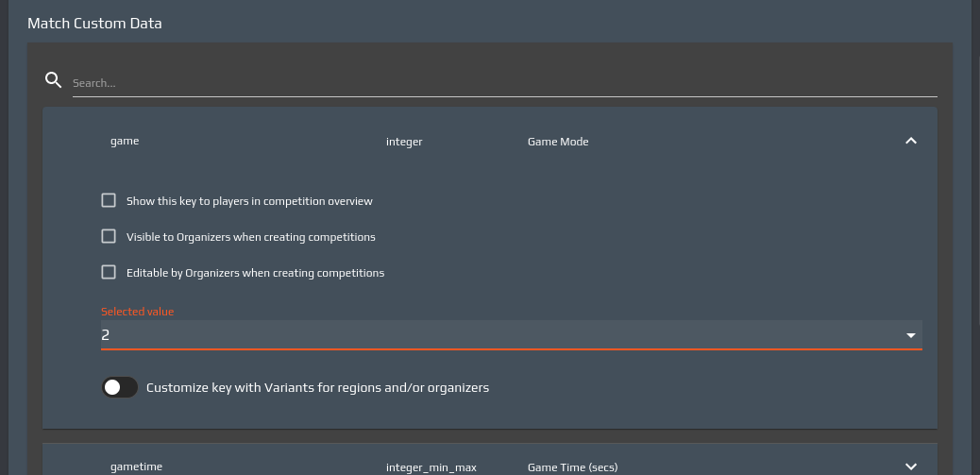The image size is (980, 475).
Task: Click the 'game' key name
Action: pyautogui.click(x=125, y=141)
